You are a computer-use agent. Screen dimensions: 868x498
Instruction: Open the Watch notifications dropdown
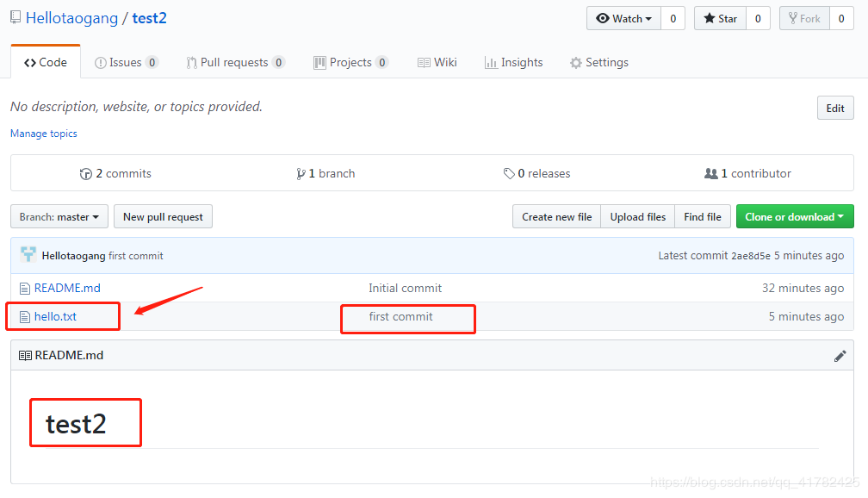(x=624, y=18)
